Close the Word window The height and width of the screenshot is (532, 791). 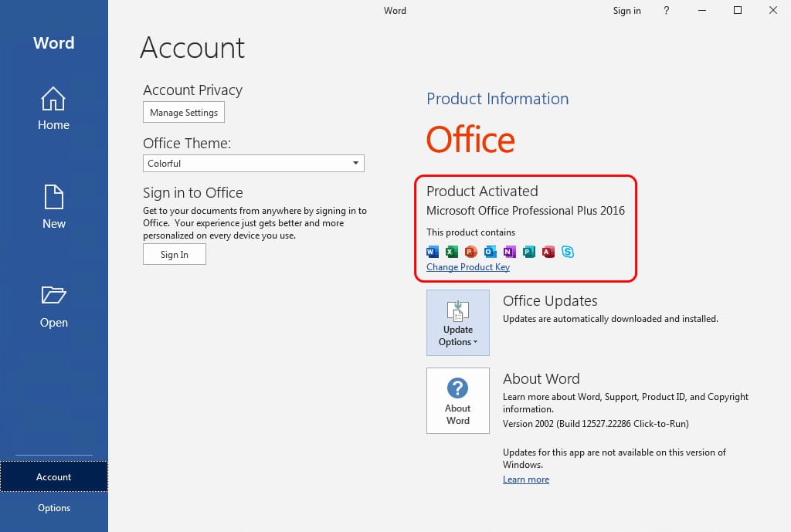pos(772,11)
